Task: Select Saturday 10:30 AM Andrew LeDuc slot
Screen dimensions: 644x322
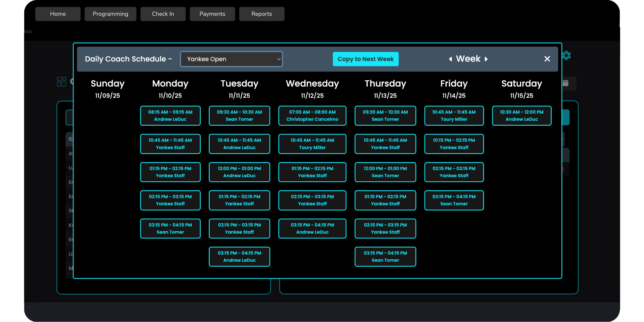Action: (521, 116)
